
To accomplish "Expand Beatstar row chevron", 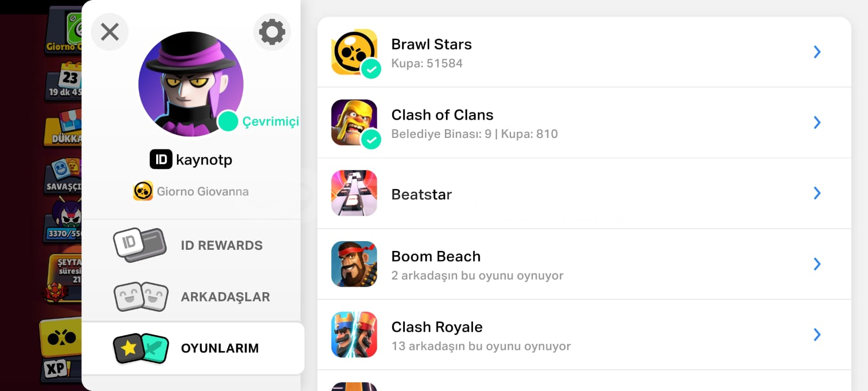I will (817, 193).
